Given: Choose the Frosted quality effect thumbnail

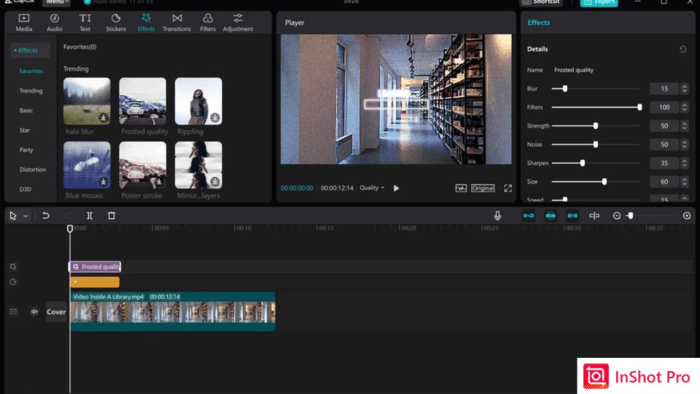Looking at the screenshot, I should 142,101.
